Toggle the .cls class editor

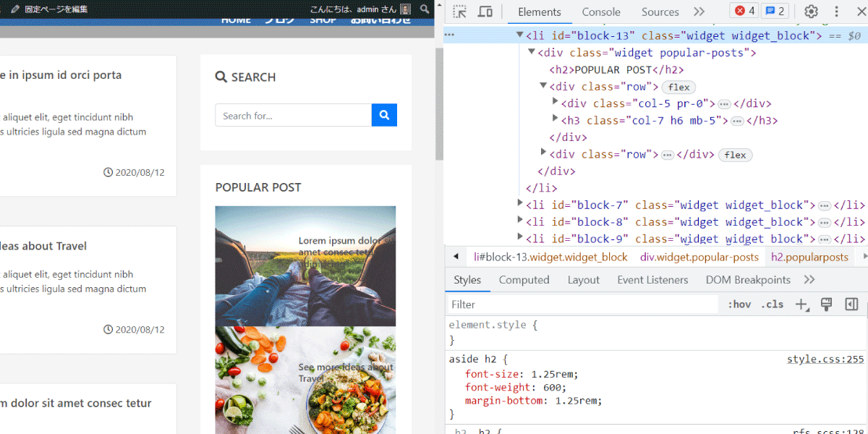point(772,305)
